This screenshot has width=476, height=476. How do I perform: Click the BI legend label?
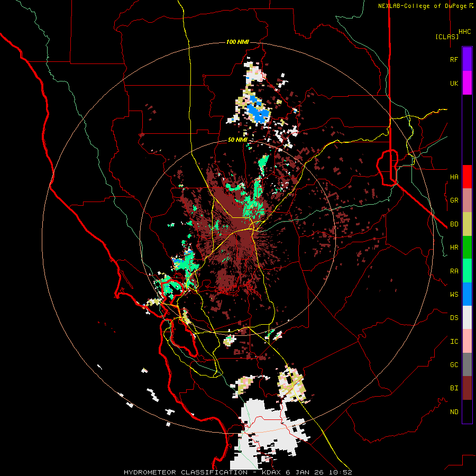(x=454, y=388)
